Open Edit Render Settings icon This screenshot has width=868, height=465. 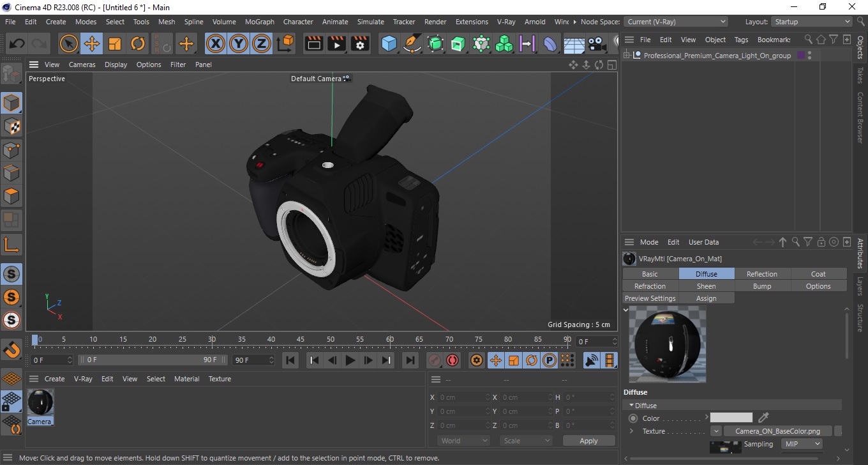point(360,44)
